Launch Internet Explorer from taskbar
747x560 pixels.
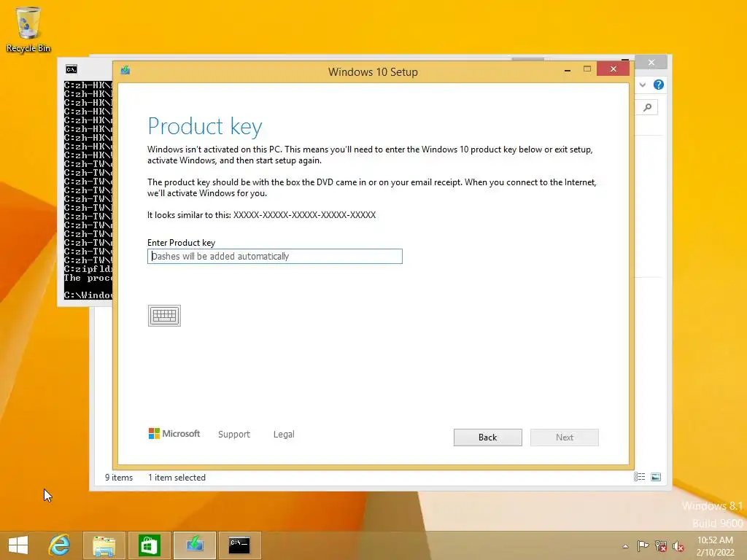[60, 545]
